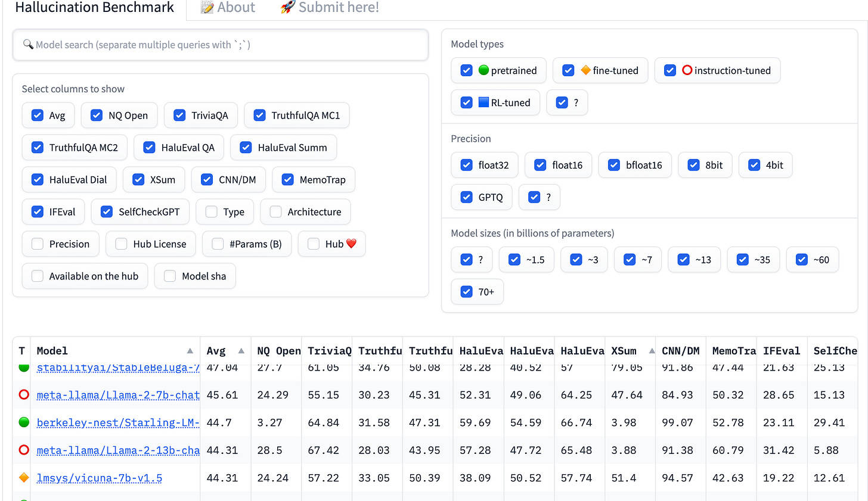
Task: Toggle the ~3 billion size filter
Action: pos(576,260)
